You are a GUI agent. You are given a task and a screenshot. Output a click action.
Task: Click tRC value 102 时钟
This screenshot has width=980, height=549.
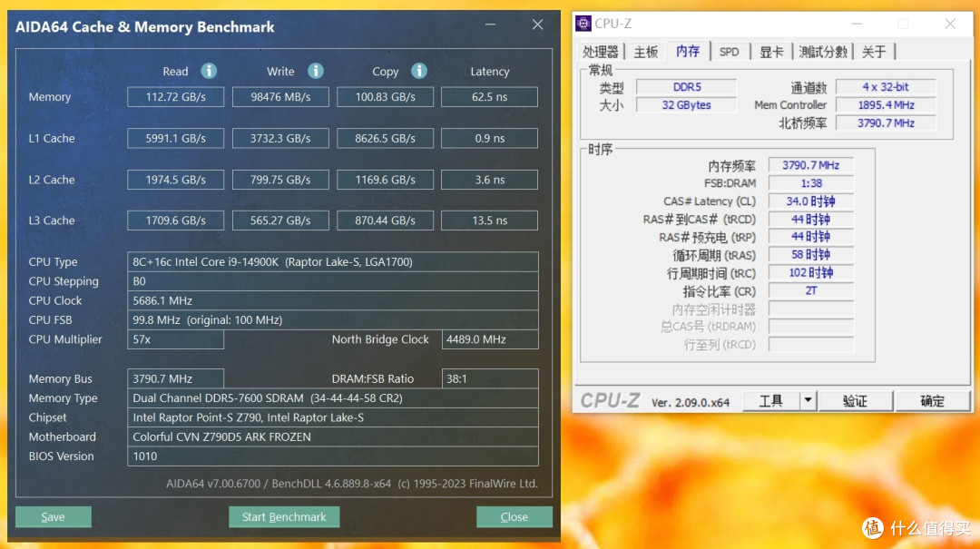pos(810,272)
